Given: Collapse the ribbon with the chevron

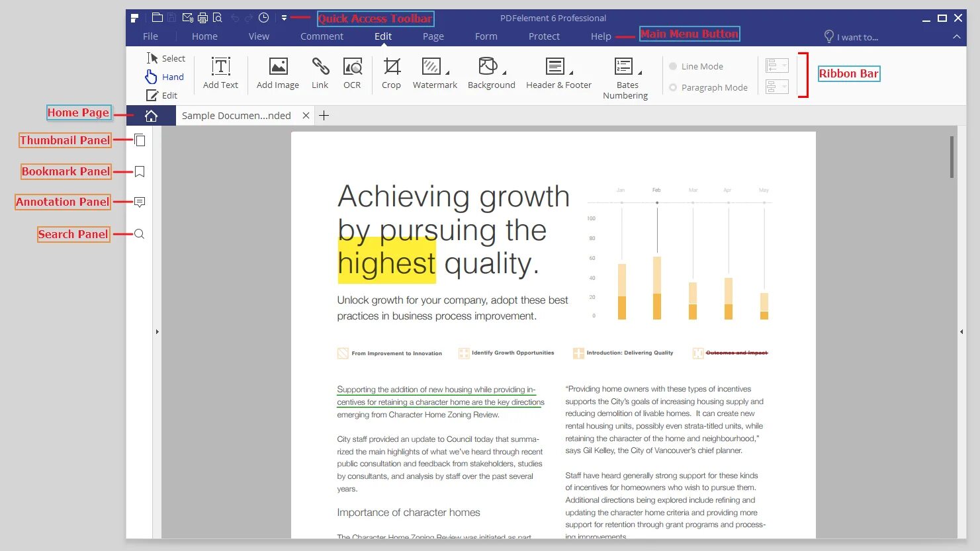Looking at the screenshot, I should 957,37.
